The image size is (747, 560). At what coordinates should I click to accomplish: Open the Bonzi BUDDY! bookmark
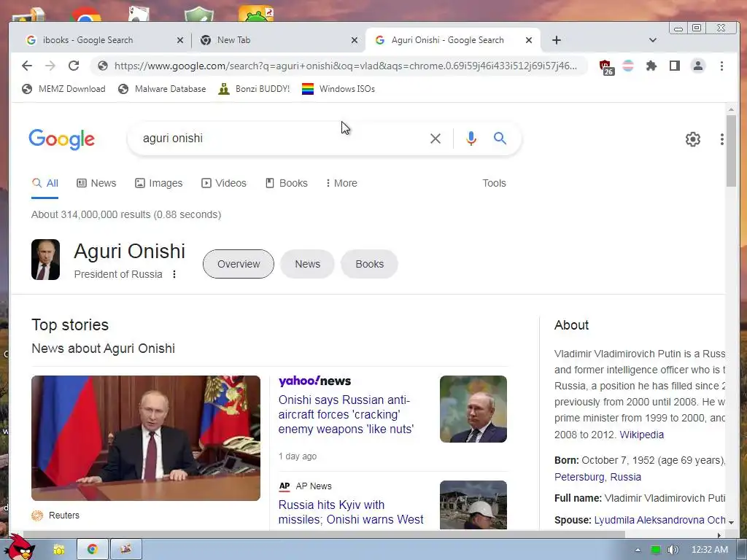click(x=254, y=88)
